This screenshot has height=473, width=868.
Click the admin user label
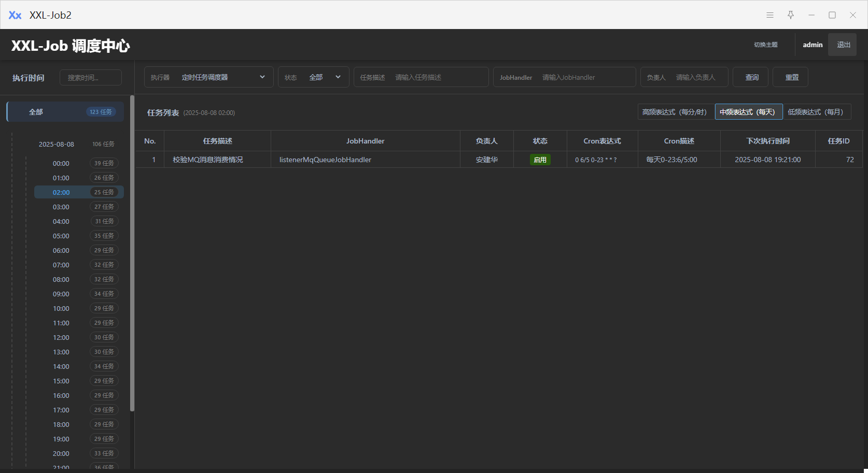tap(813, 45)
